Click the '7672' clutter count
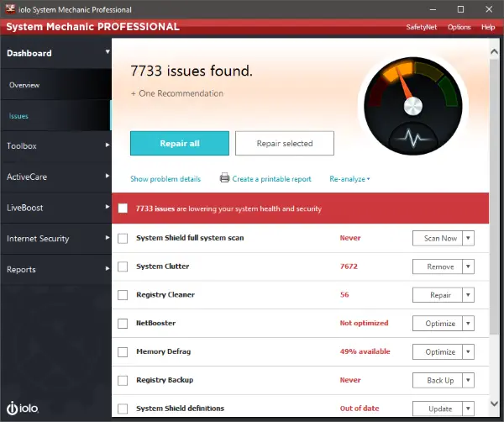 [349, 266]
